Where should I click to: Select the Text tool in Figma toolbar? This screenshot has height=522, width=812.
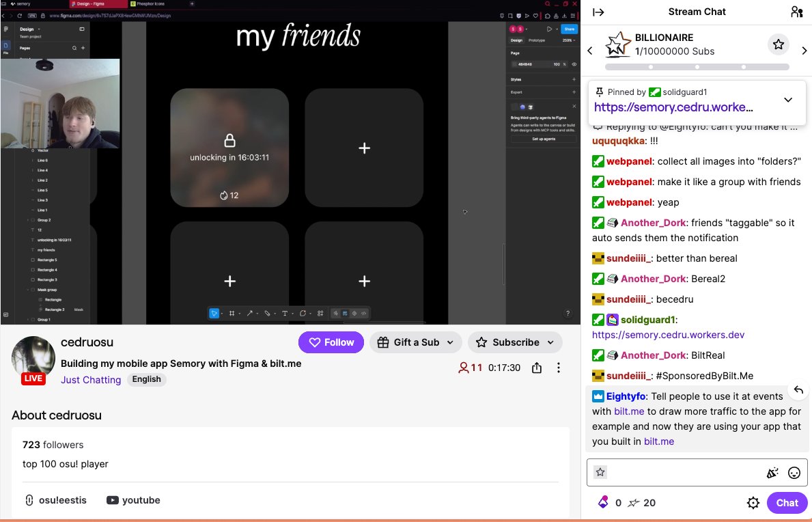284,314
